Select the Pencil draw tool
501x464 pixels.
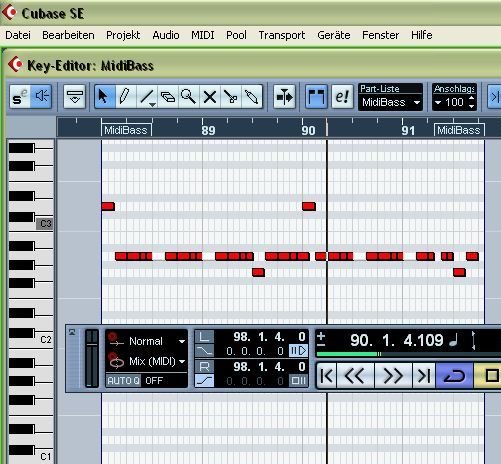pyautogui.click(x=126, y=97)
